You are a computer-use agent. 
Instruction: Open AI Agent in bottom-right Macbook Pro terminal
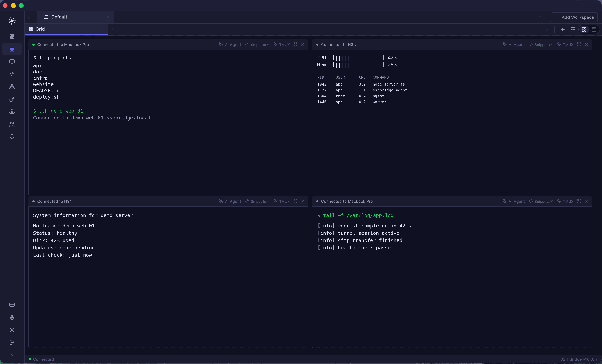click(x=514, y=201)
